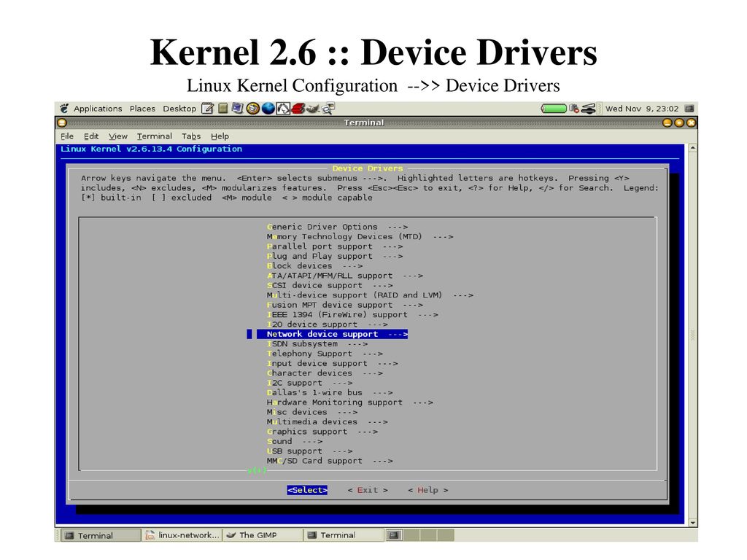Select Character devices entry
The image size is (747, 560).
(325, 373)
